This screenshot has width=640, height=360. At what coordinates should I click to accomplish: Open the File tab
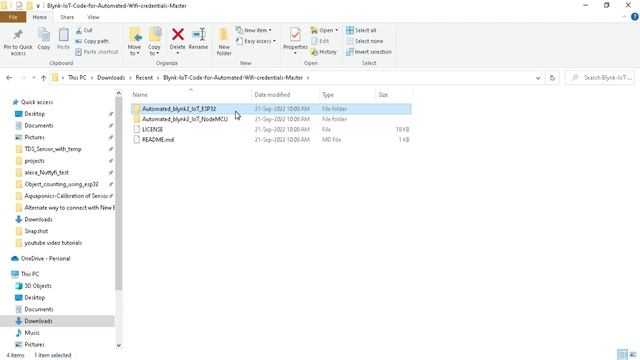[13, 17]
